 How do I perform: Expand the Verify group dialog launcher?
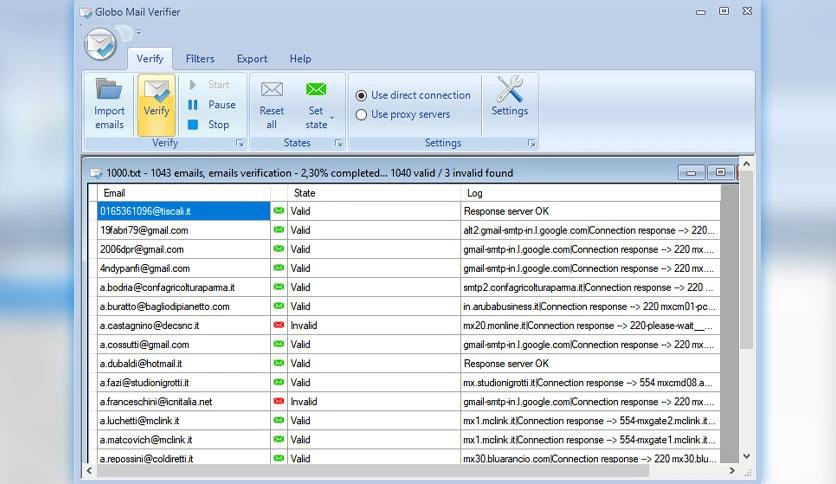(239, 143)
